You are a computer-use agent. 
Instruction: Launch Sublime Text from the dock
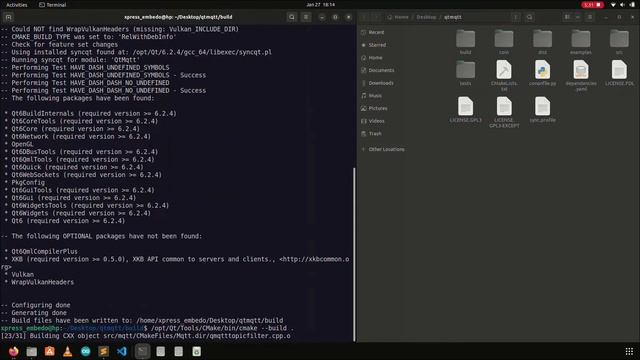pos(103,351)
